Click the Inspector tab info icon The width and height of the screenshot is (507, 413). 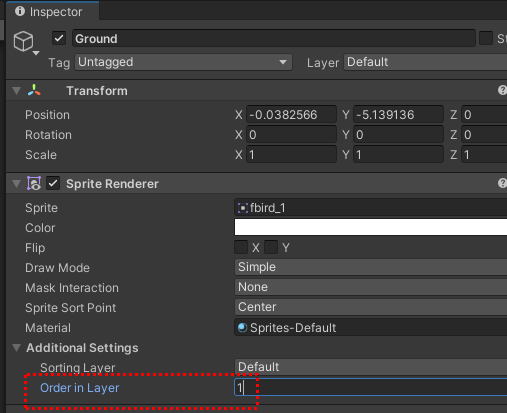click(20, 11)
